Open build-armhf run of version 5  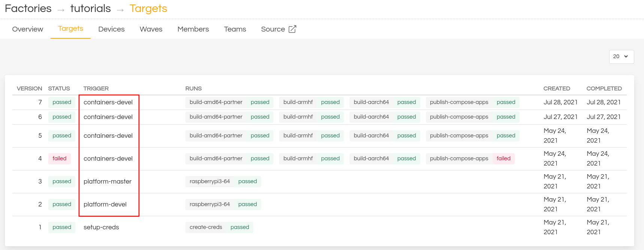pyautogui.click(x=311, y=136)
